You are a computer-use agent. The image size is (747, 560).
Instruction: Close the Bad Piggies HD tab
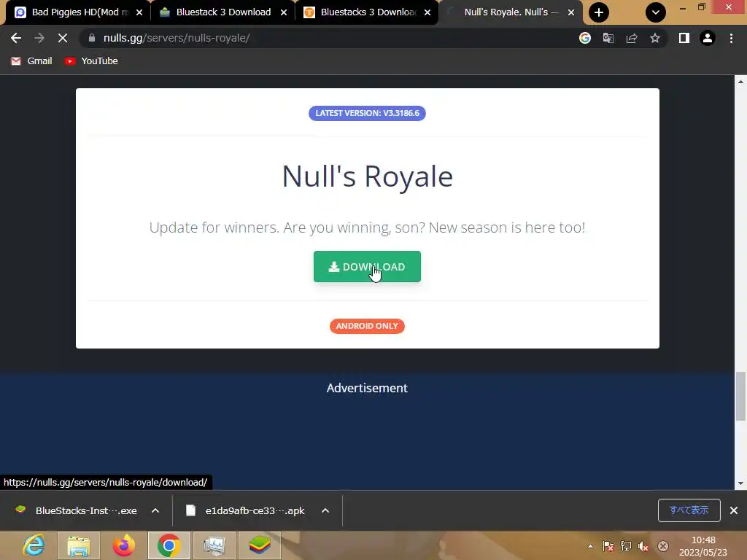(x=139, y=12)
